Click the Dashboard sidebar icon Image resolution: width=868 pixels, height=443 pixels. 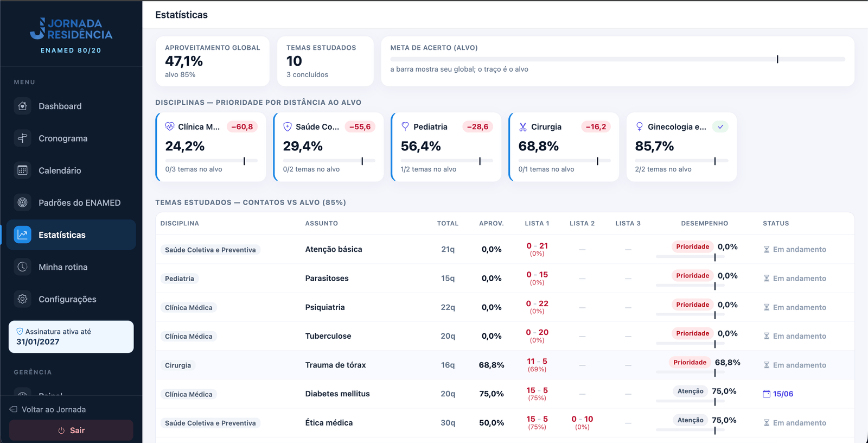(22, 106)
